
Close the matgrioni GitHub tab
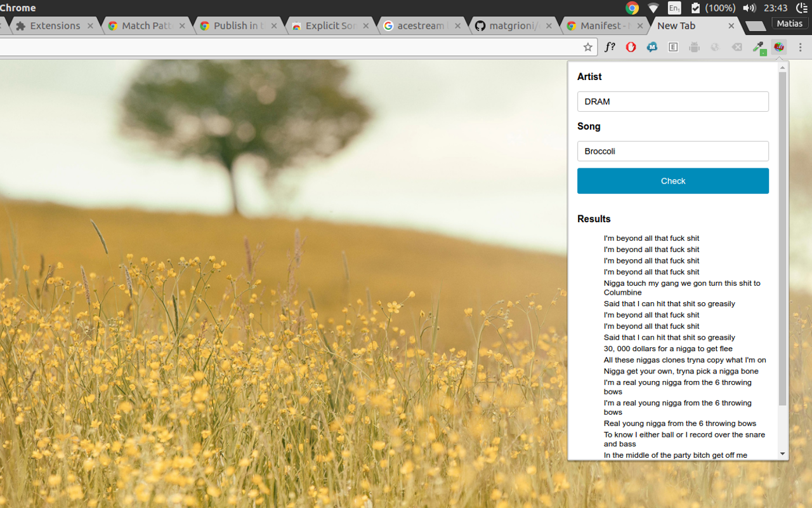coord(549,26)
